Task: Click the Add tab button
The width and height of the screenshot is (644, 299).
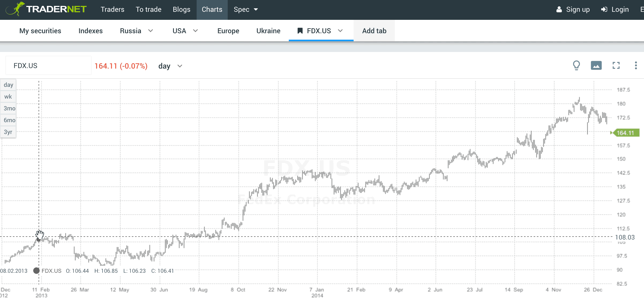Action: click(x=374, y=31)
